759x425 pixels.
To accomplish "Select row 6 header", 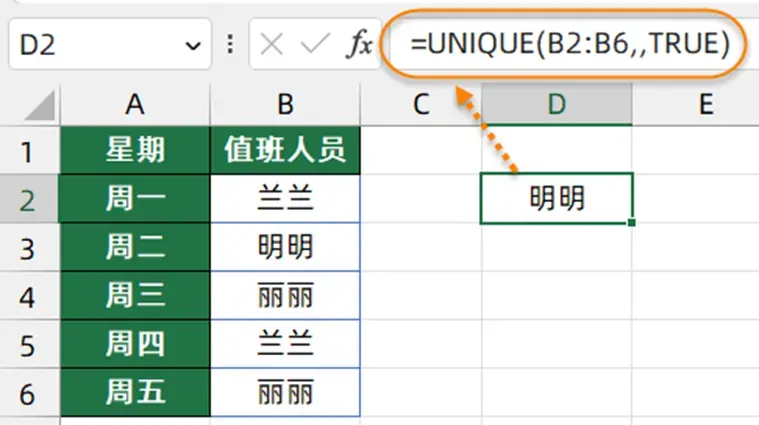I will 29,392.
